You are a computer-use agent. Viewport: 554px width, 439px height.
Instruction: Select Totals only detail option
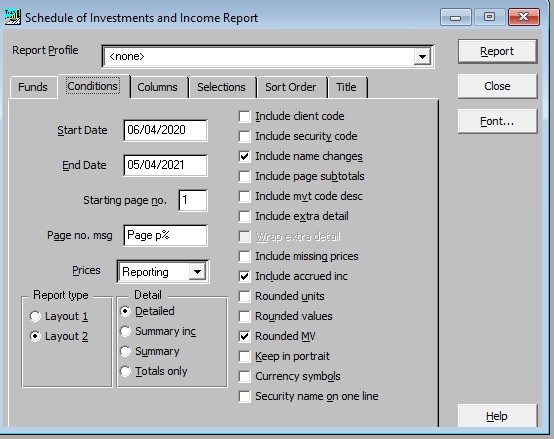[125, 371]
